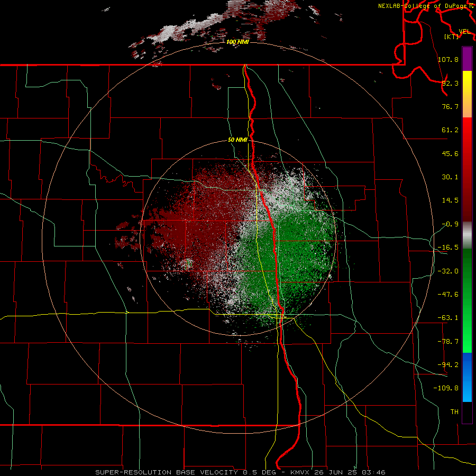This screenshot has height=476, width=476.
Task: Pick the gray near-zero segment of the color bar
Action: [x=467, y=235]
